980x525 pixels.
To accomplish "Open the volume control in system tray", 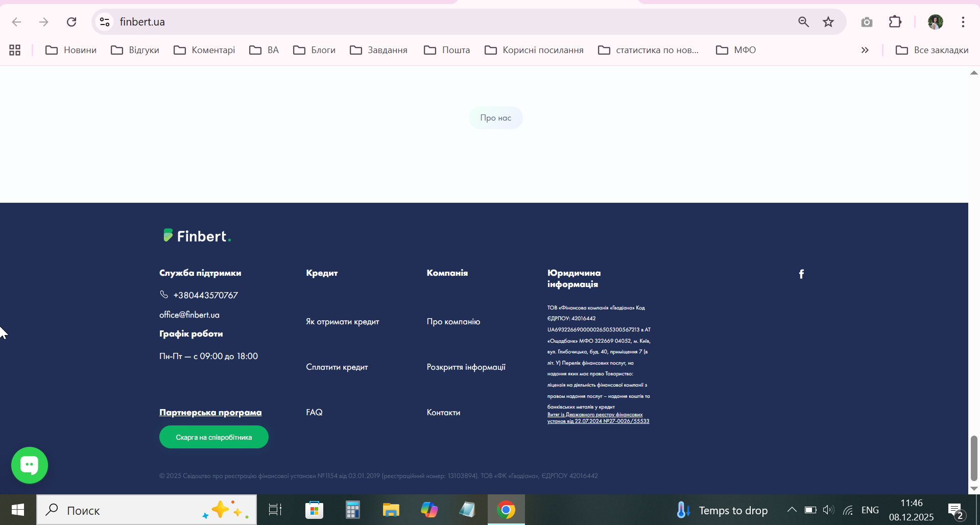I will [x=828, y=510].
